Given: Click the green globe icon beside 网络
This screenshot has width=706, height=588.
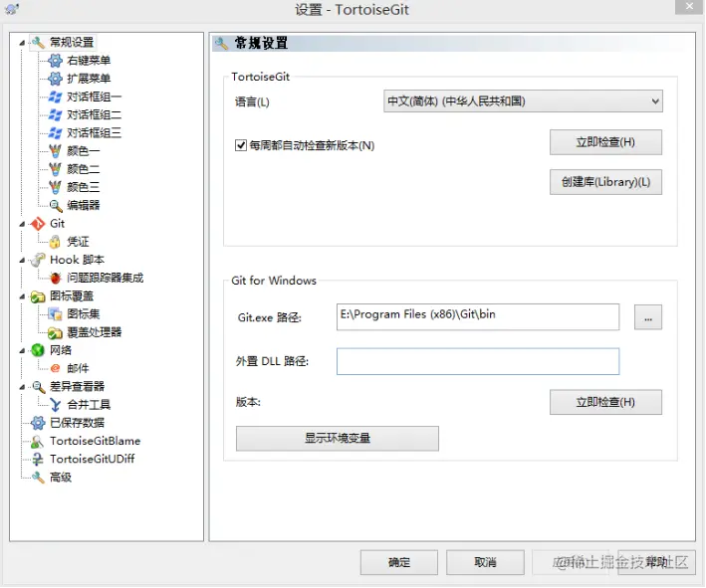Looking at the screenshot, I should pos(38,350).
